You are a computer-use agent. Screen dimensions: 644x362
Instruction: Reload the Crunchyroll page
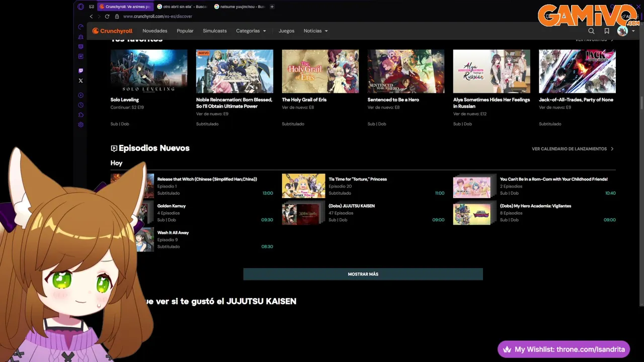(107, 16)
